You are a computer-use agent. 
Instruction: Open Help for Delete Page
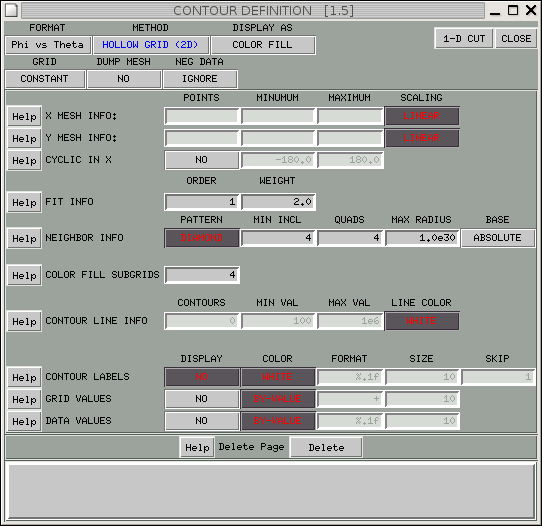197,447
